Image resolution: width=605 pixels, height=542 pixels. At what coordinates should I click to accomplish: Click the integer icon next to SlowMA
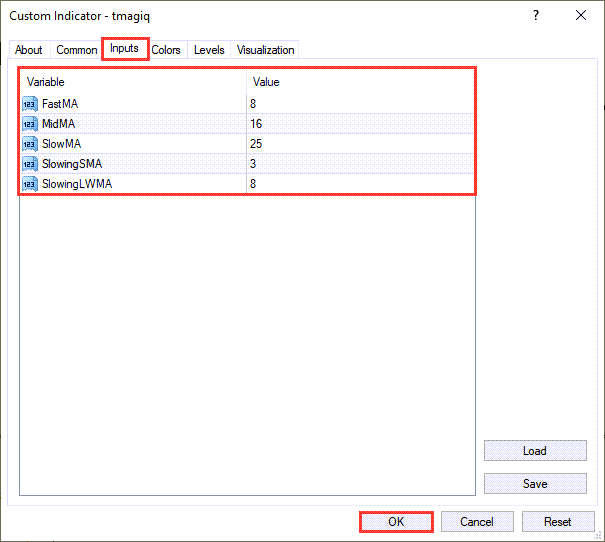[30, 144]
